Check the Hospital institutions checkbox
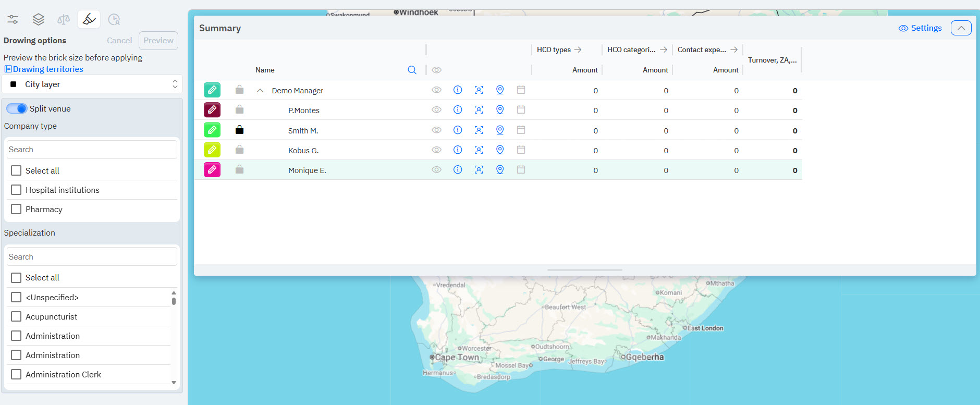 coord(16,190)
